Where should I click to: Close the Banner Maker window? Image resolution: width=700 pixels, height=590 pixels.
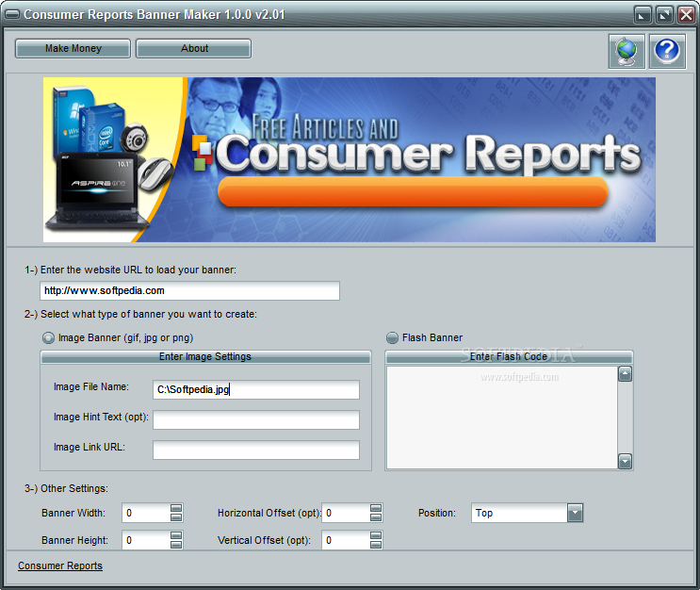pos(686,15)
